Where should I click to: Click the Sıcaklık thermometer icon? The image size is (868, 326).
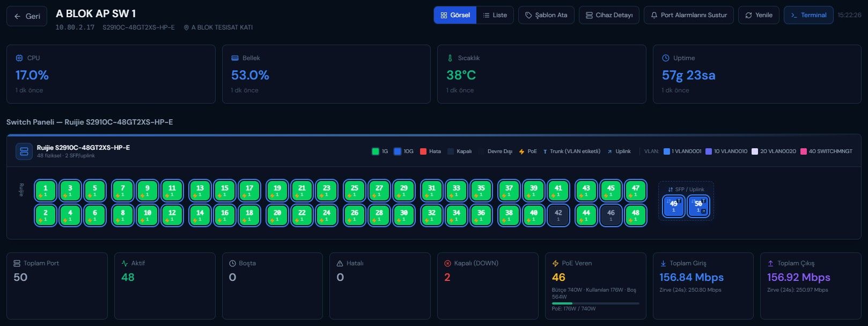(450, 58)
